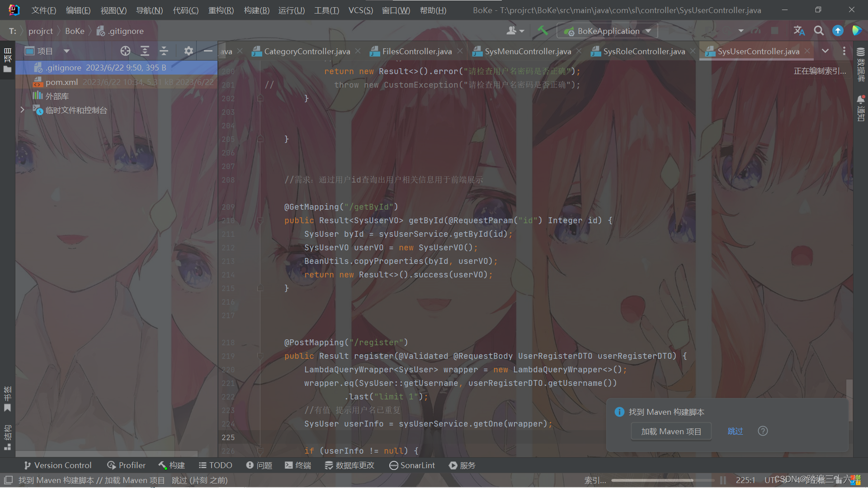Click the indexing progress bar in status bar
The image size is (868, 488).
click(x=663, y=480)
